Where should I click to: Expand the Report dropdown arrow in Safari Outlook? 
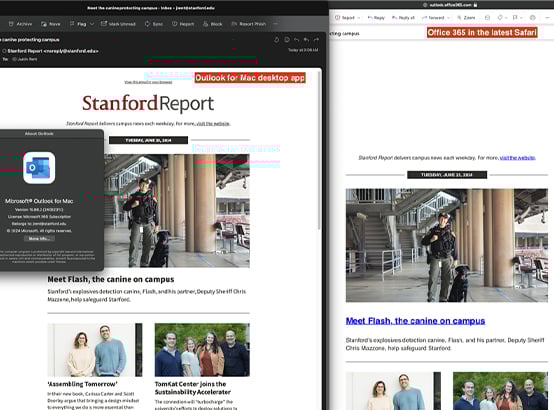pyautogui.click(x=359, y=18)
